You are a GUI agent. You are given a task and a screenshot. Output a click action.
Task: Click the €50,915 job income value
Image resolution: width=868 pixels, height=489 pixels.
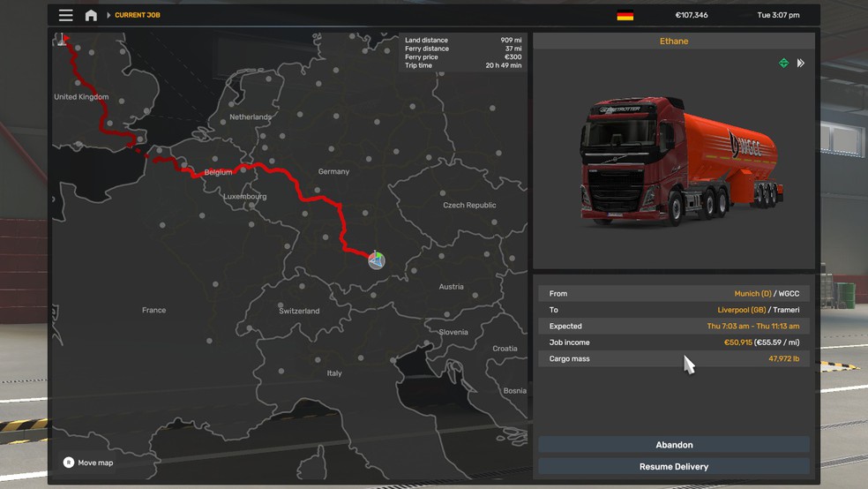(x=738, y=342)
